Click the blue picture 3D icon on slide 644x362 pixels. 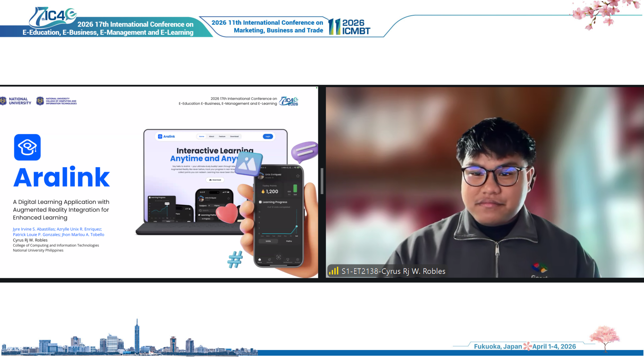[249, 164]
